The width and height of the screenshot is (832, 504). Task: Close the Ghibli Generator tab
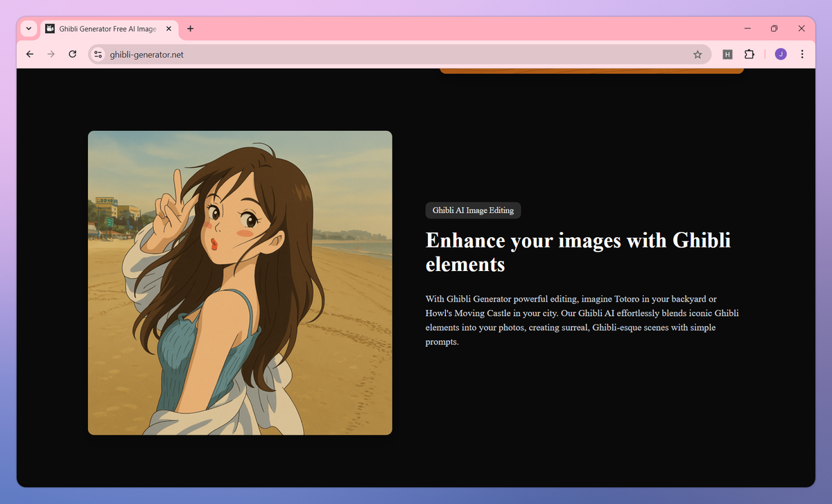[x=168, y=28]
